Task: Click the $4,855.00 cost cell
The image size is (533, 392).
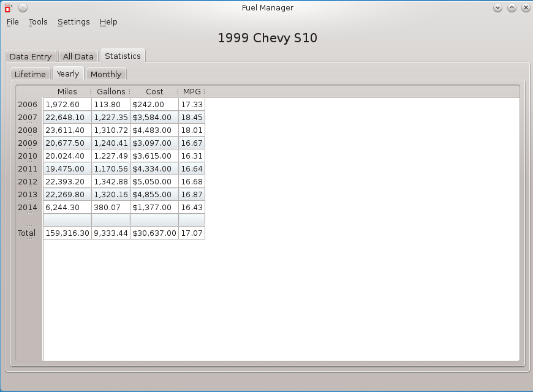Action: tap(154, 195)
